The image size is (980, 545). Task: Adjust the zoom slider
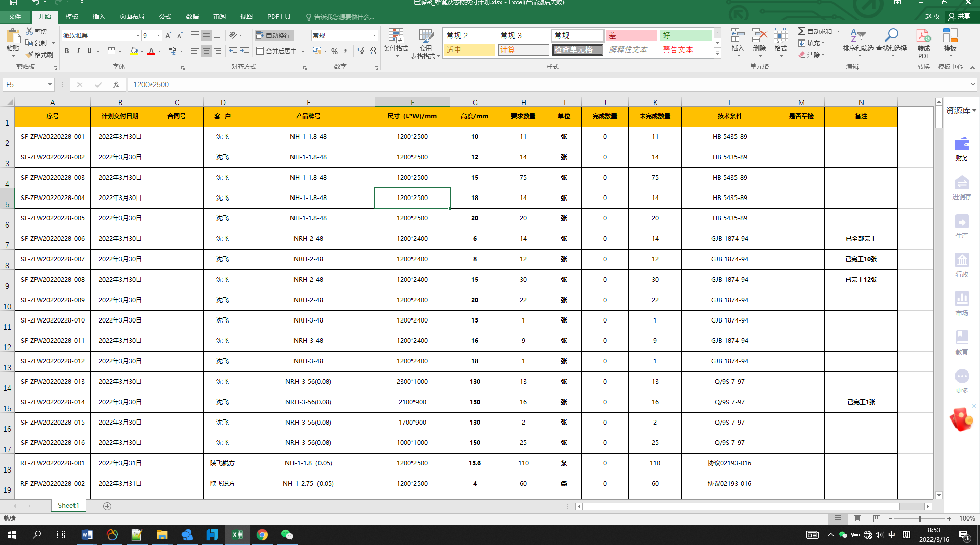pyautogui.click(x=919, y=518)
